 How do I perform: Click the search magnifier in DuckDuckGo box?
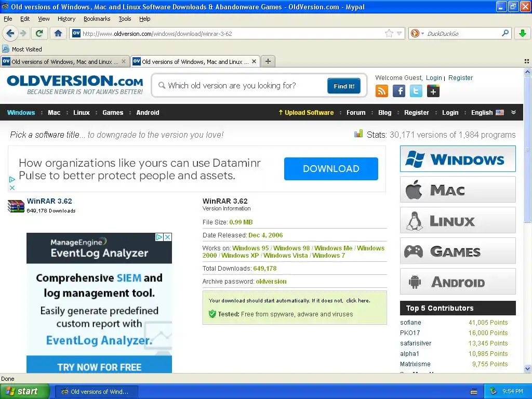click(505, 33)
